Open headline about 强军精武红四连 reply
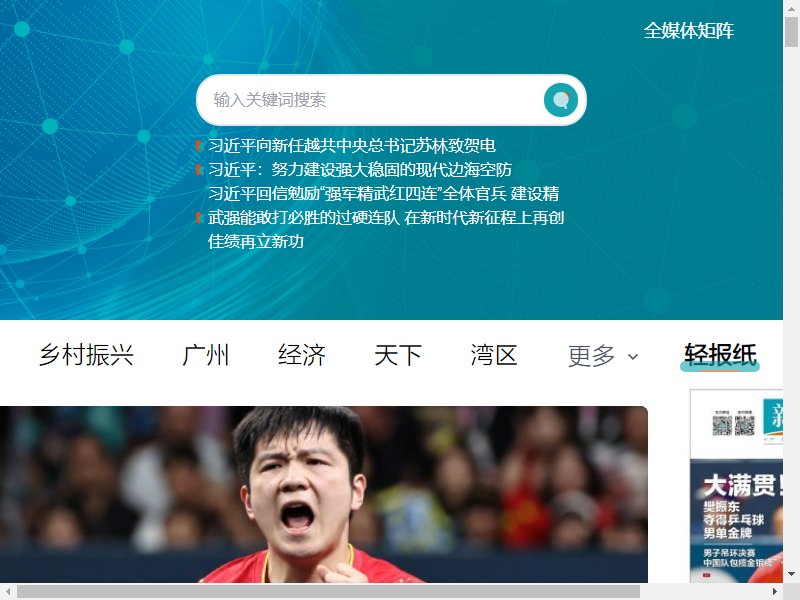The height and width of the screenshot is (600, 800). [x=385, y=217]
